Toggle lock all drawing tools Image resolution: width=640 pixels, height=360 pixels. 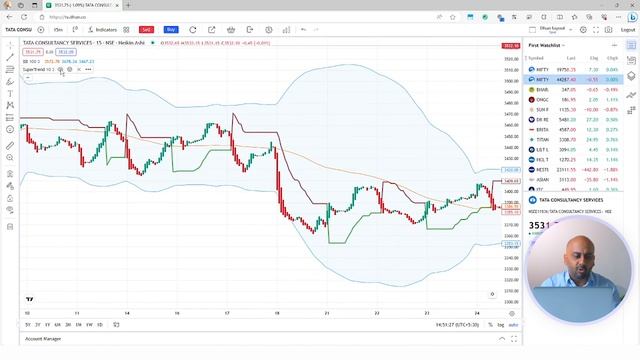[10, 198]
